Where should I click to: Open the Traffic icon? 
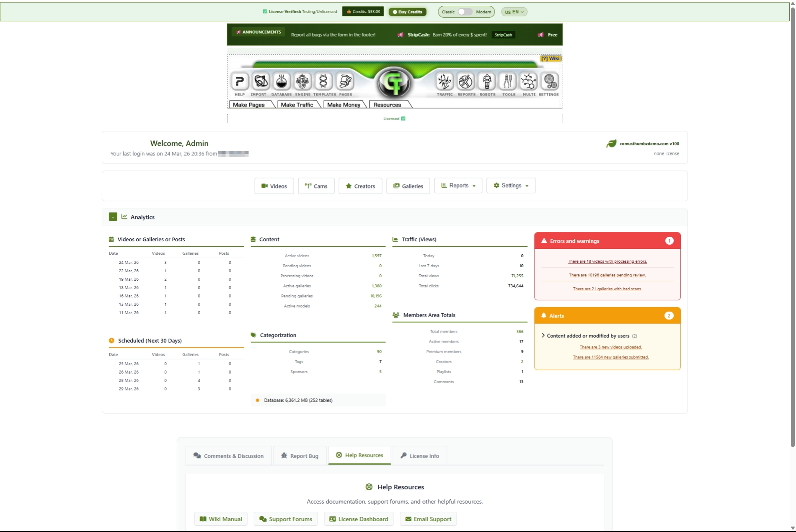click(x=445, y=82)
